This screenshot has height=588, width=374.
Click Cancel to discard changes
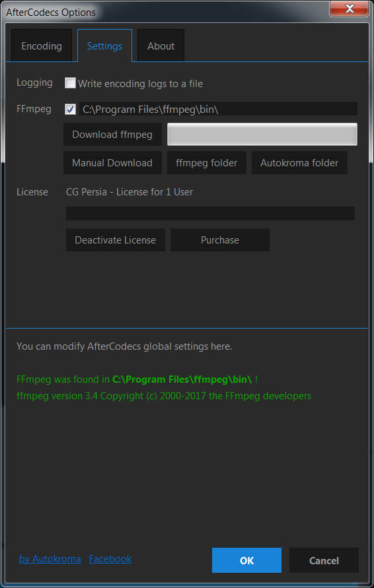click(324, 560)
